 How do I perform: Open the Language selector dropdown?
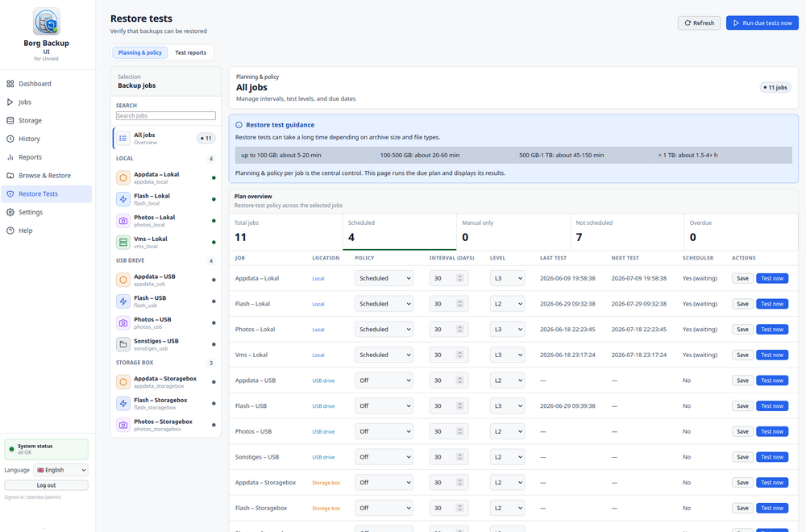(60, 470)
